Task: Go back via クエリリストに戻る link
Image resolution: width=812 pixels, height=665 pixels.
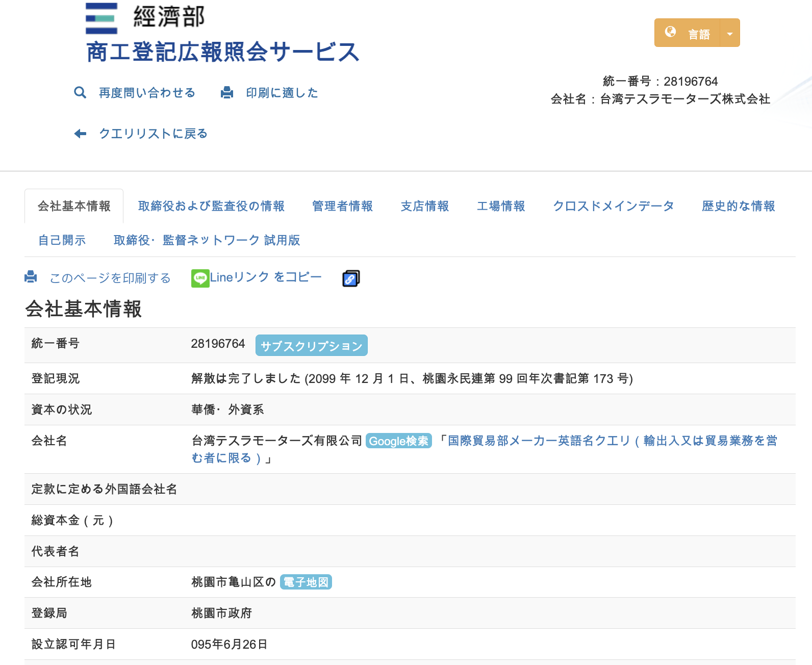Action: [x=153, y=134]
